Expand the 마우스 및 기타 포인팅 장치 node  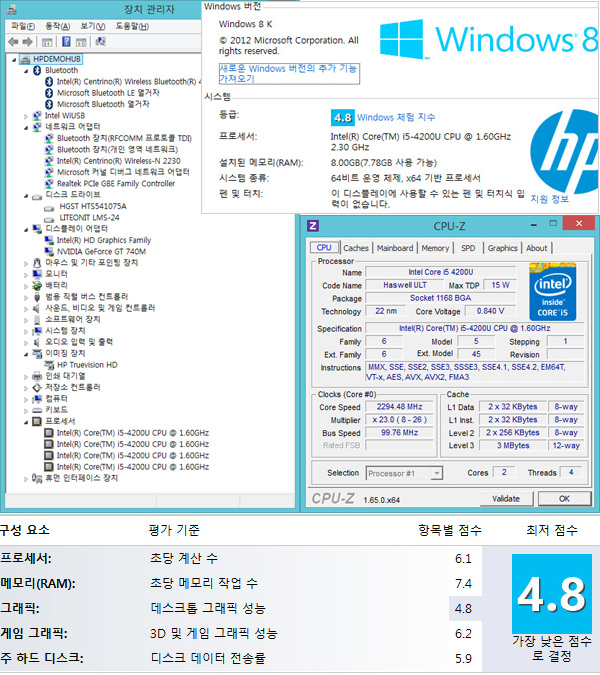(x=26, y=263)
